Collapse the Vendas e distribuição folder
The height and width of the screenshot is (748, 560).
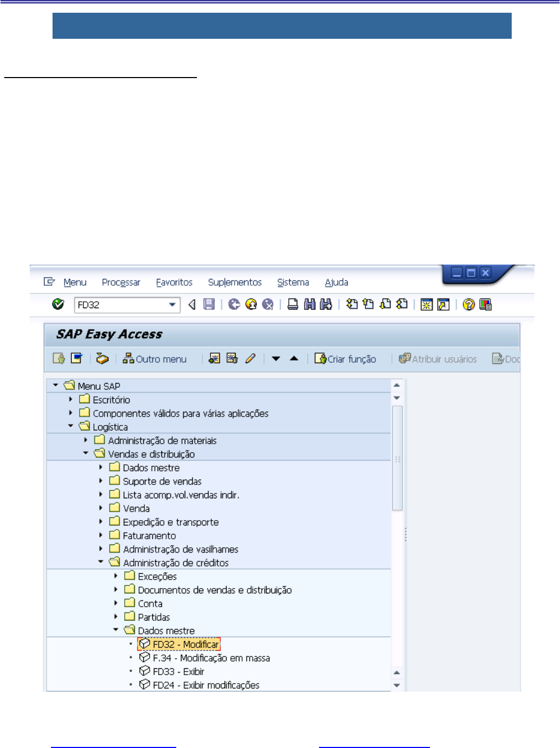coord(86,454)
